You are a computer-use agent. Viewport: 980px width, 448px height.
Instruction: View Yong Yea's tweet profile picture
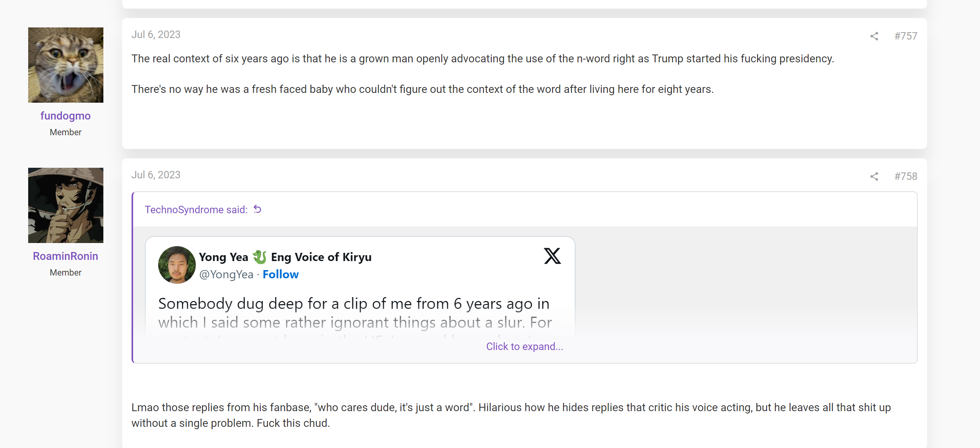[x=177, y=265]
